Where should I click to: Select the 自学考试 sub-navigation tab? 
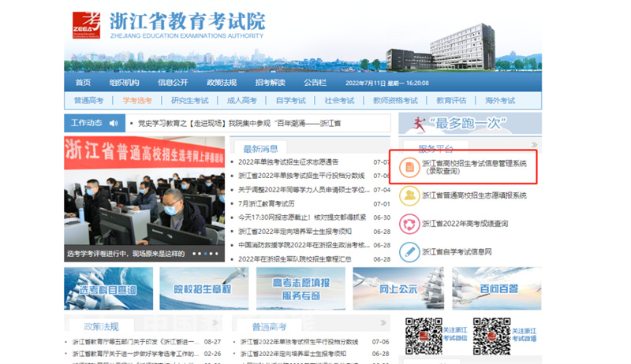pyautogui.click(x=290, y=100)
